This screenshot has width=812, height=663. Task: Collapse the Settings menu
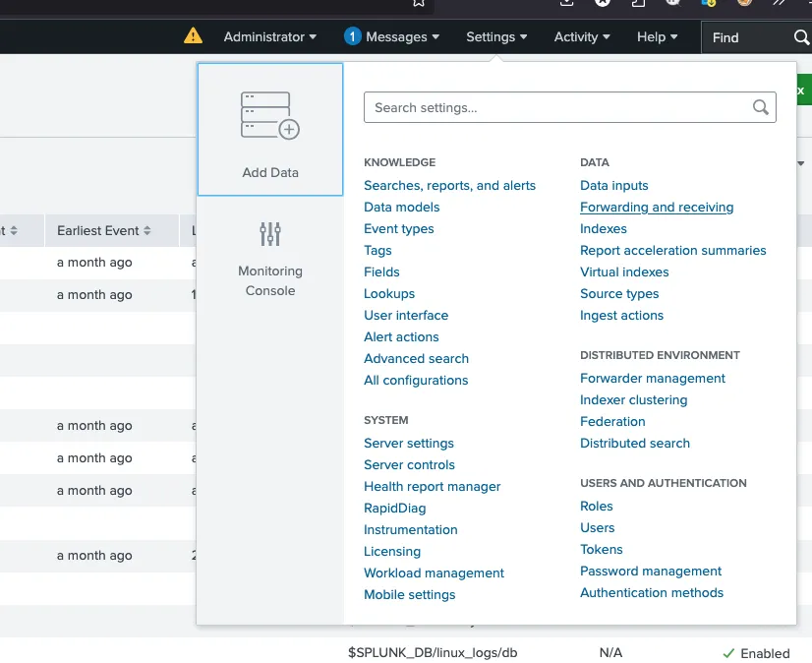coord(496,37)
